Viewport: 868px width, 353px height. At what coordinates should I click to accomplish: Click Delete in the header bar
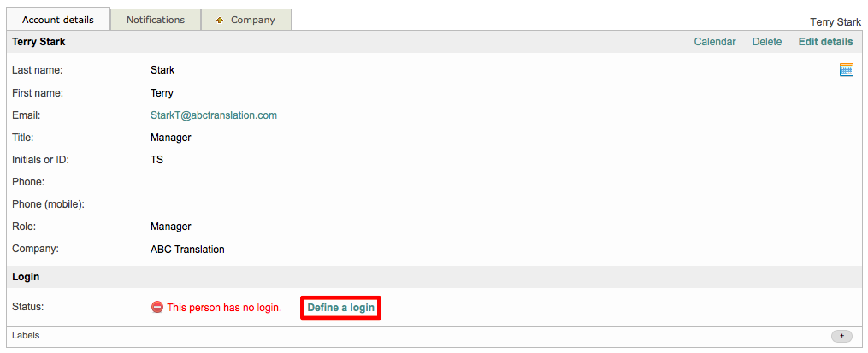766,42
